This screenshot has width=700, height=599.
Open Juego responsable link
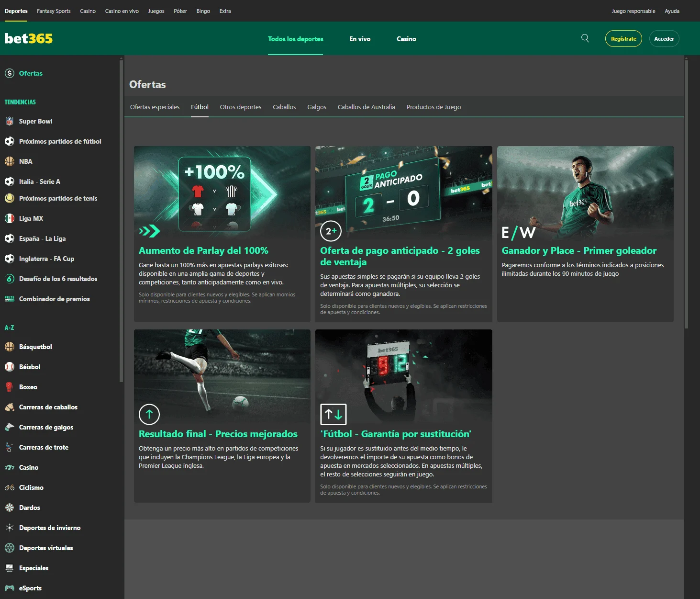[x=633, y=11]
